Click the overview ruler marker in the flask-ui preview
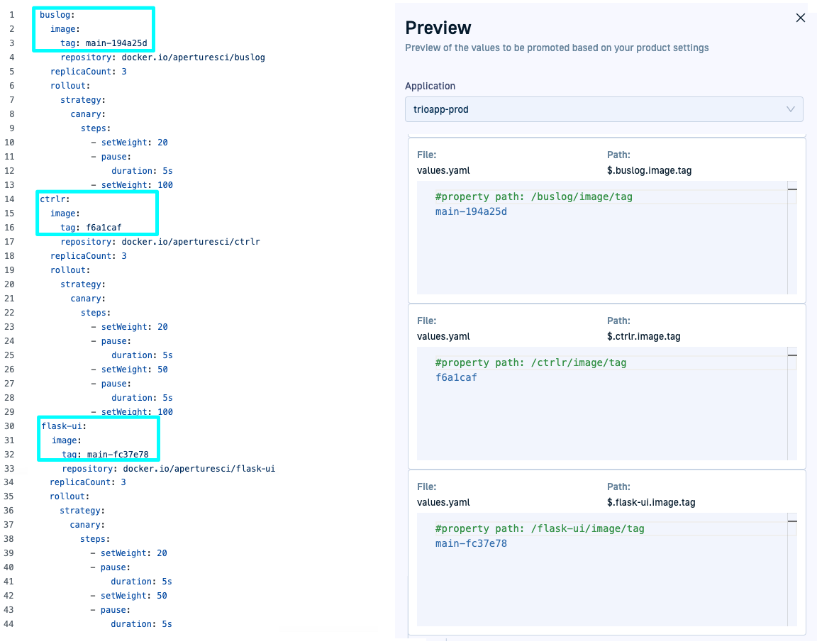Image resolution: width=817 pixels, height=644 pixels. pos(792,521)
